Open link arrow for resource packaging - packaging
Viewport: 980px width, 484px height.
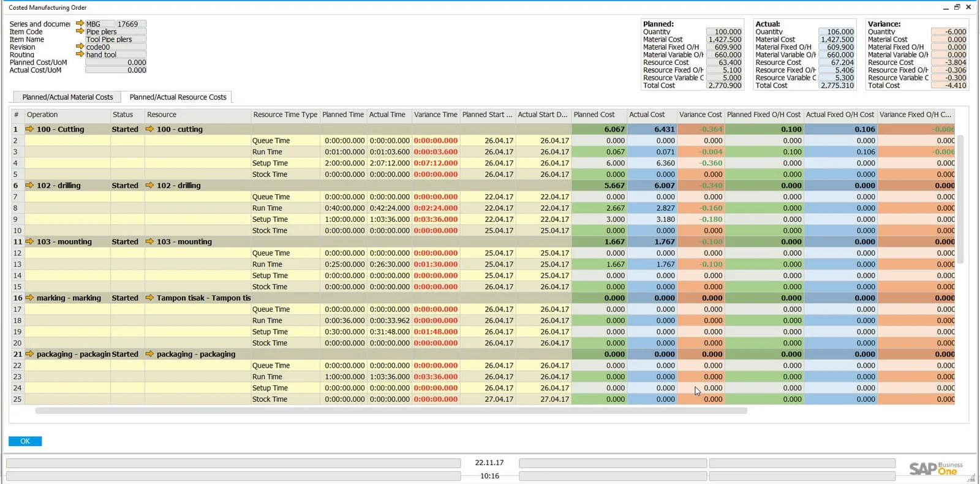coord(149,354)
